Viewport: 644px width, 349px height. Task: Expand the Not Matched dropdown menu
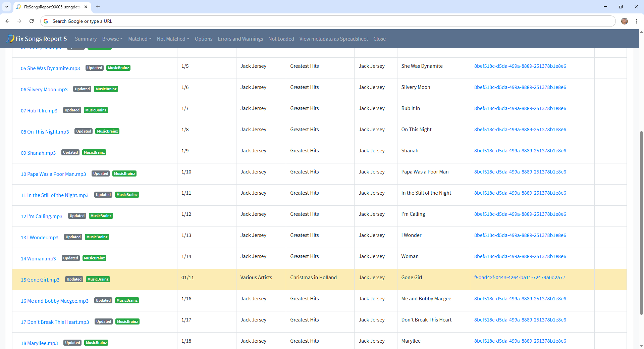[x=173, y=39]
